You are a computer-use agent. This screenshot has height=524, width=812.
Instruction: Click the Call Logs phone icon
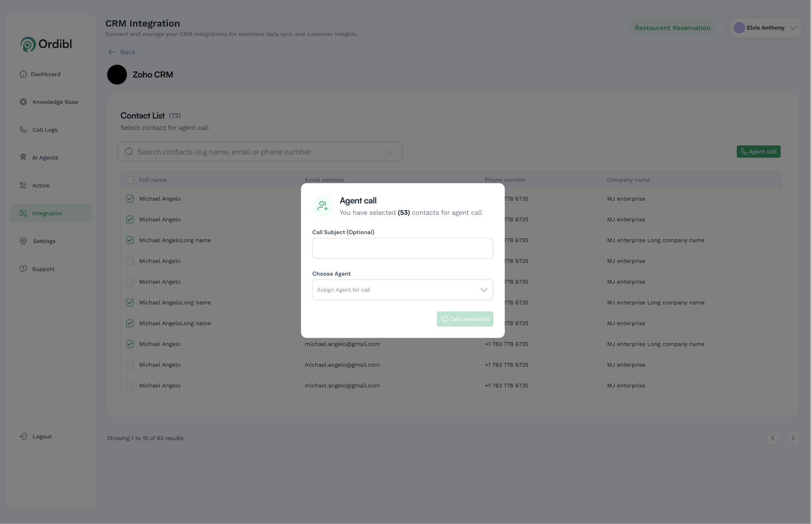[23, 130]
